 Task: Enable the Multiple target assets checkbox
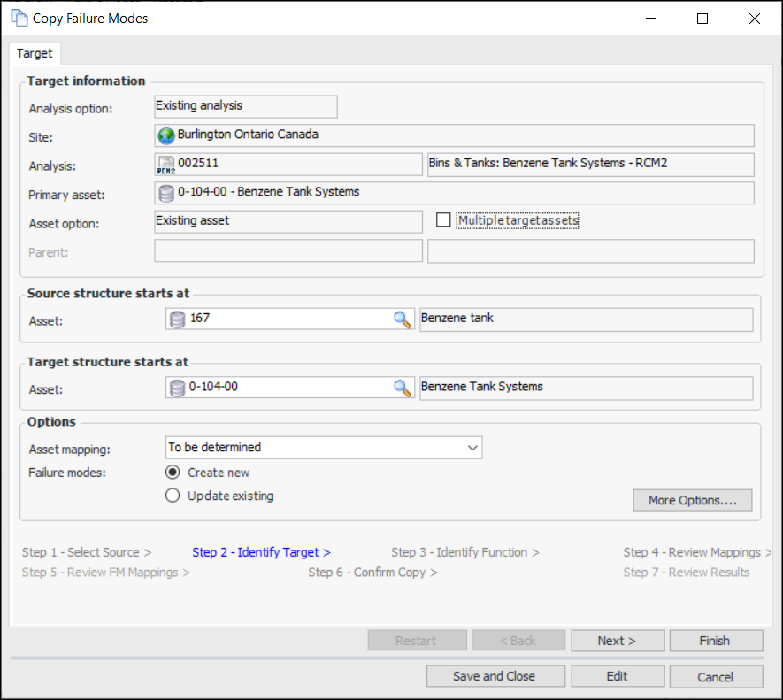click(443, 220)
